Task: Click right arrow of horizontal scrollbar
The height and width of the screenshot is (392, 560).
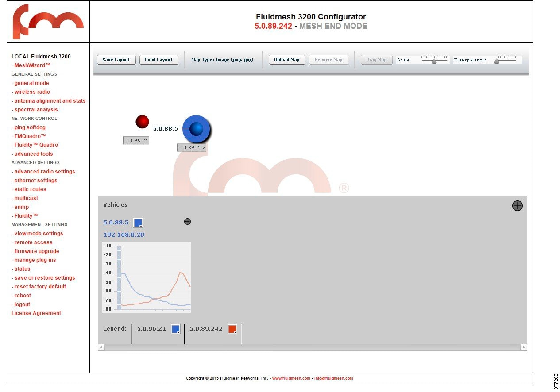Action: pyautogui.click(x=524, y=348)
